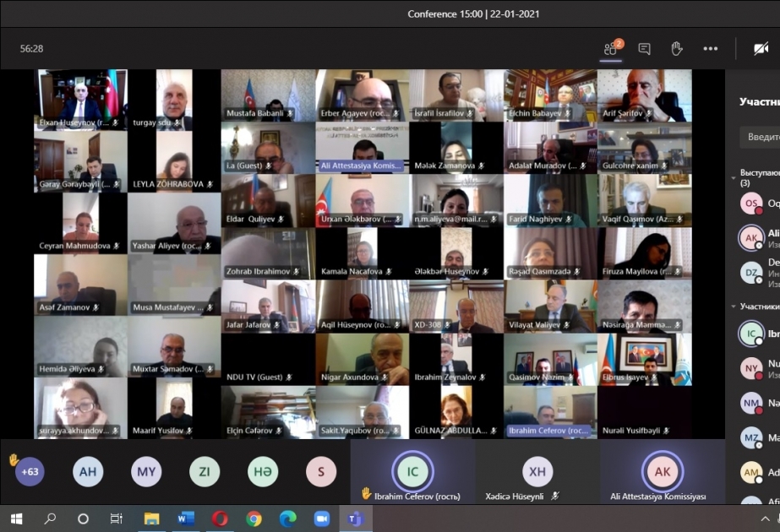The image size is (780, 532).
Task: Open Task View in the taskbar
Action: (117, 519)
